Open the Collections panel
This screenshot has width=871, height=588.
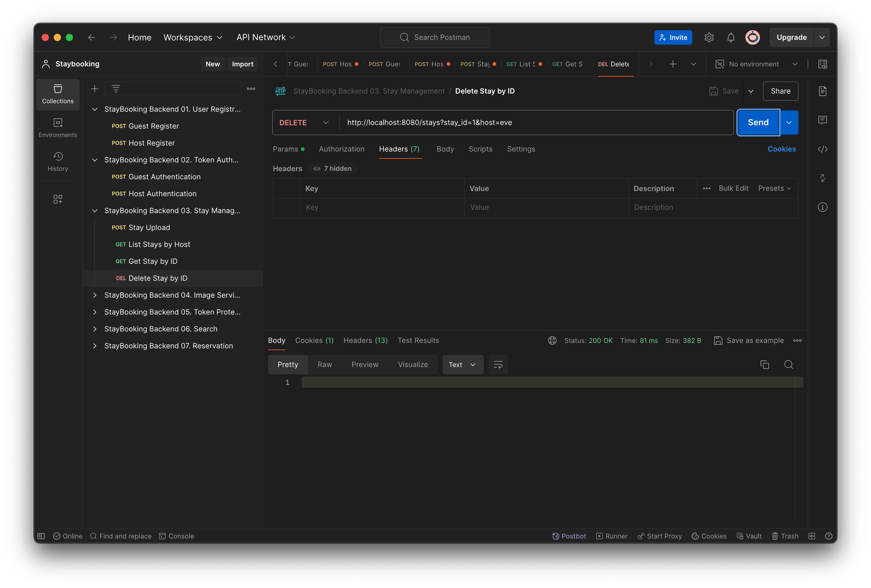tap(58, 94)
